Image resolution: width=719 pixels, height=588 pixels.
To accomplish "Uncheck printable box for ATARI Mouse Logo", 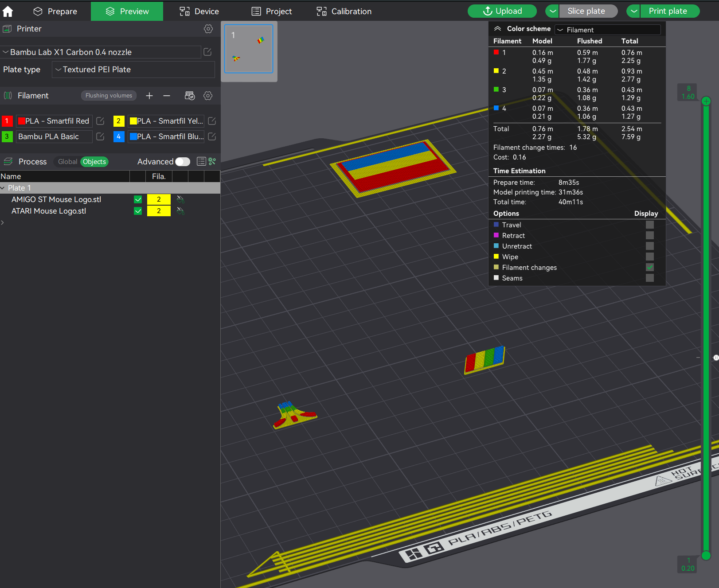I will pyautogui.click(x=138, y=211).
